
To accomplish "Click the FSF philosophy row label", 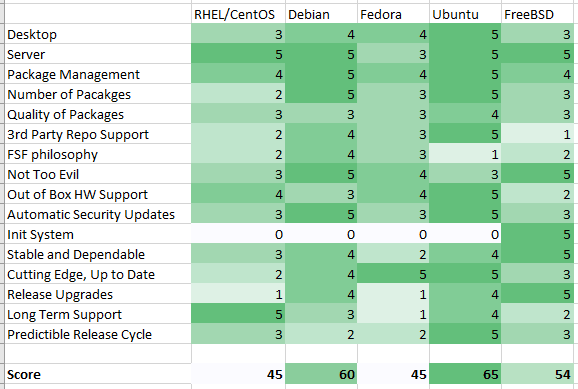I will click(98, 154).
